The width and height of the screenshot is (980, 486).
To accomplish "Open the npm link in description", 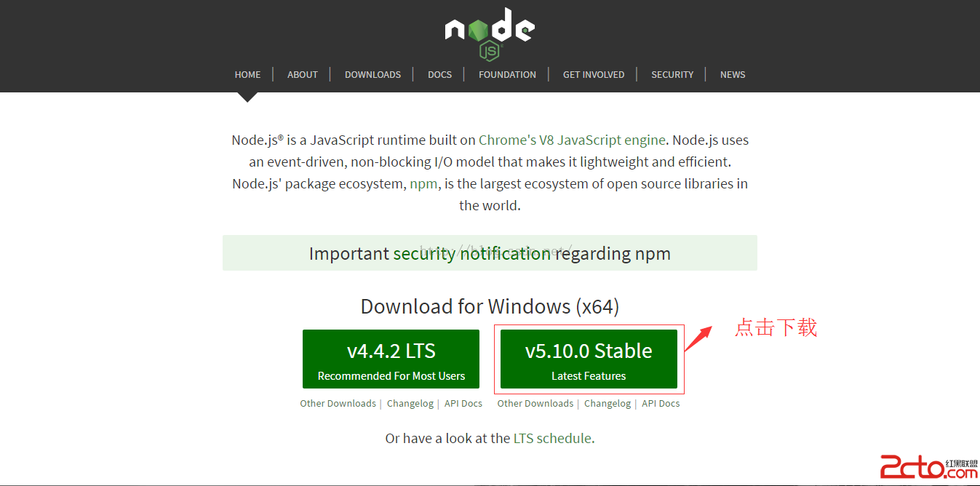I will click(x=423, y=183).
